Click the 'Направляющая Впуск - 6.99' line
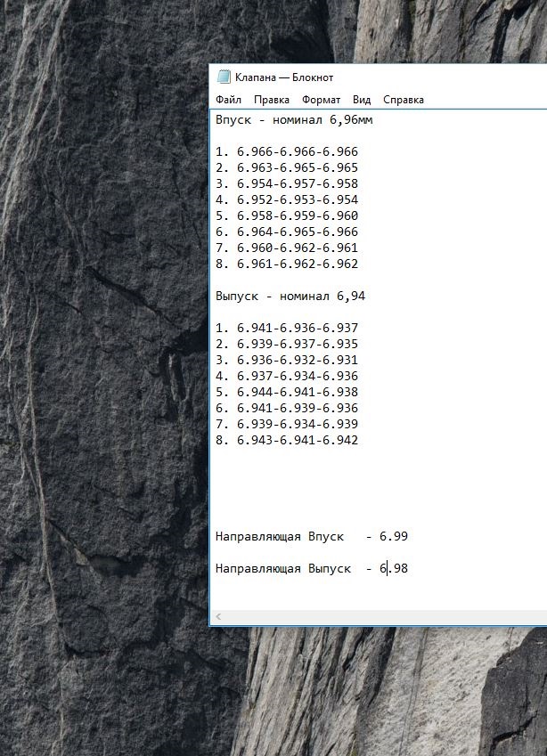The height and width of the screenshot is (756, 547). pyautogui.click(x=312, y=537)
